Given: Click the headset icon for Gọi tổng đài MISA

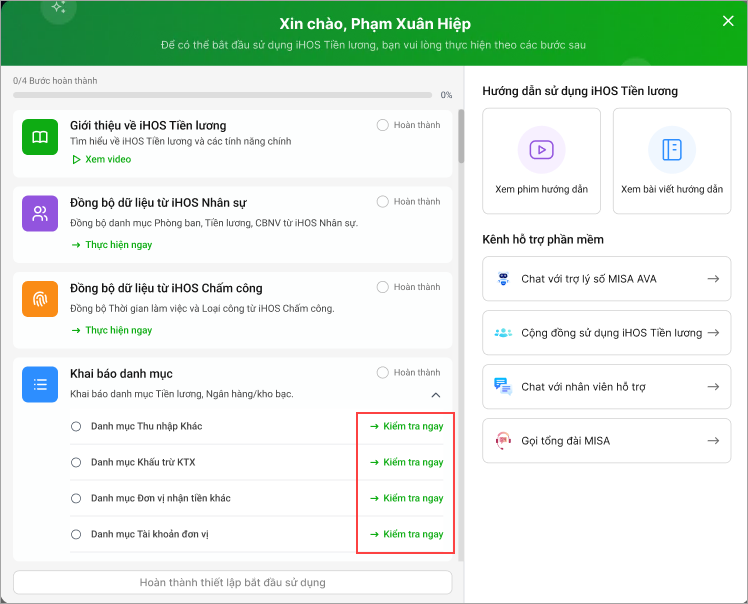Looking at the screenshot, I should click(x=503, y=440).
